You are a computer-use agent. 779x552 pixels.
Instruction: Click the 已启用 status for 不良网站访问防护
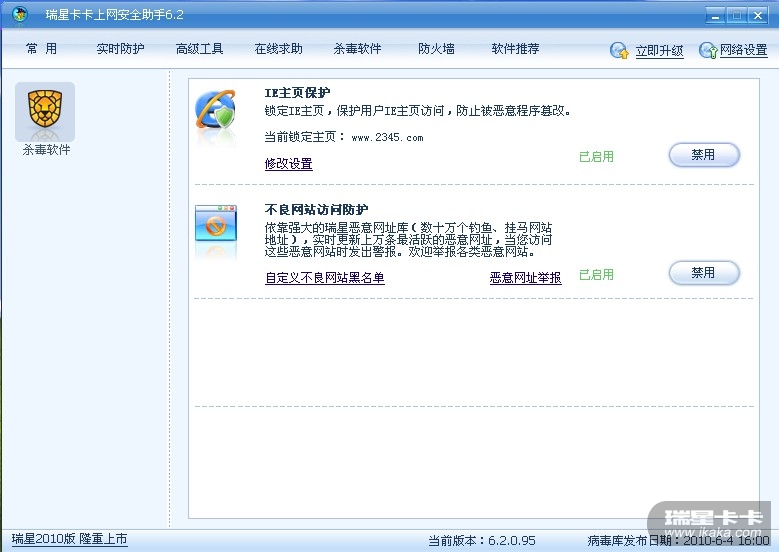pos(596,274)
